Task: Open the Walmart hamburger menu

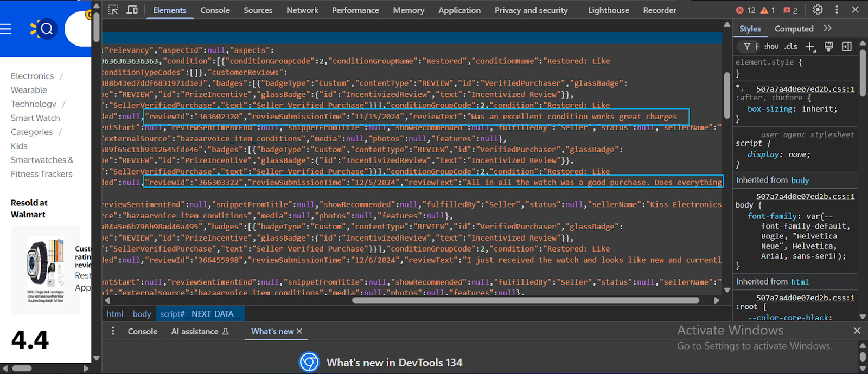Action: 5,29
